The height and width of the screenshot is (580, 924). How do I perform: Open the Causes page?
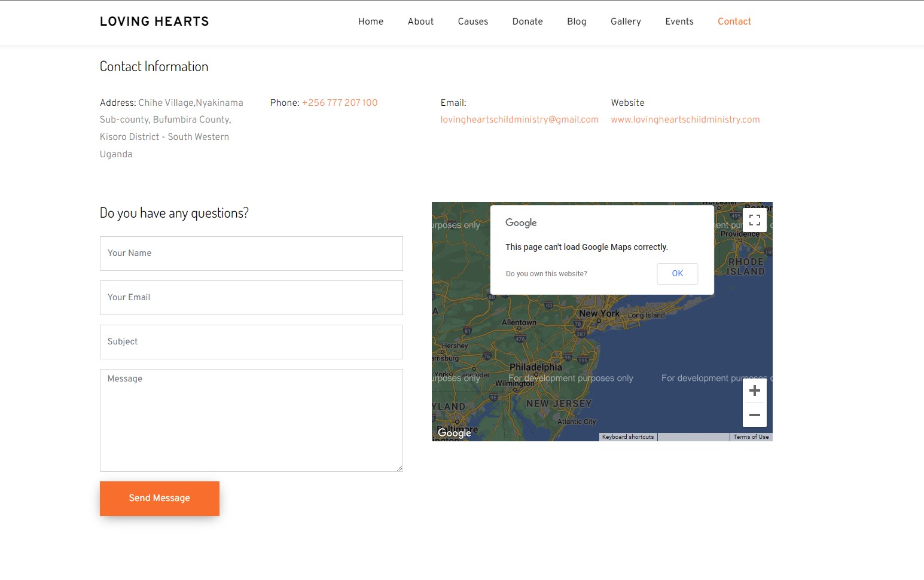473,22
